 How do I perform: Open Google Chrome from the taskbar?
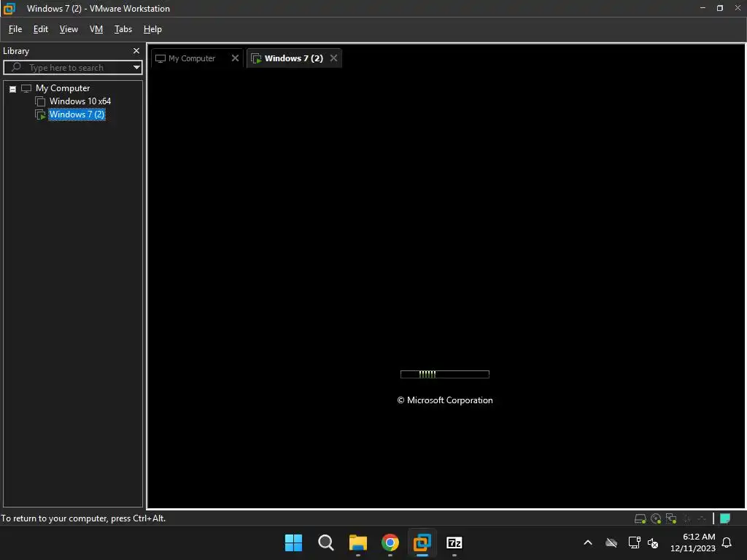[x=390, y=542]
